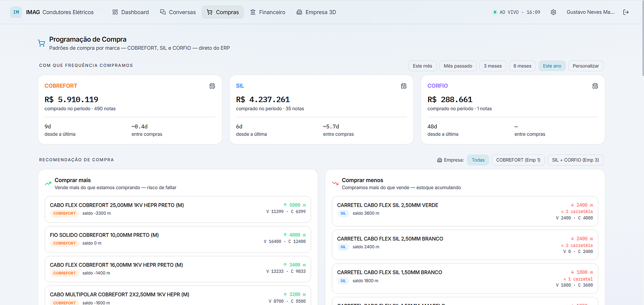The width and height of the screenshot is (644, 305).
Task: Click the Empresa 3D building icon
Action: pyautogui.click(x=299, y=12)
